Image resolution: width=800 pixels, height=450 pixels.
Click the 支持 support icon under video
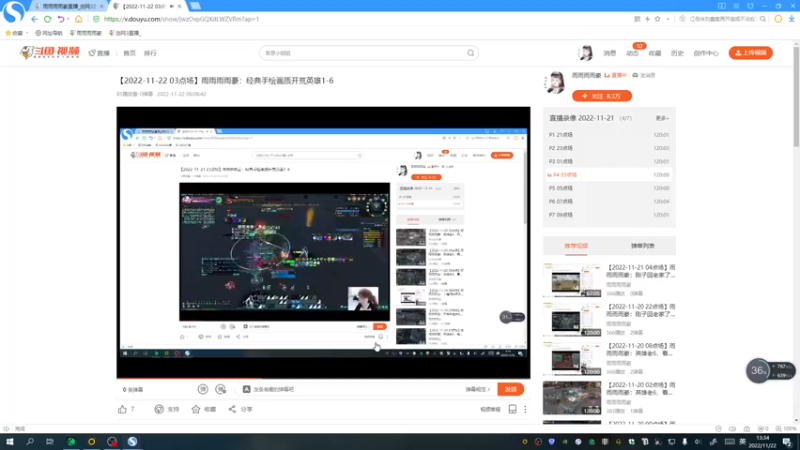pos(159,409)
